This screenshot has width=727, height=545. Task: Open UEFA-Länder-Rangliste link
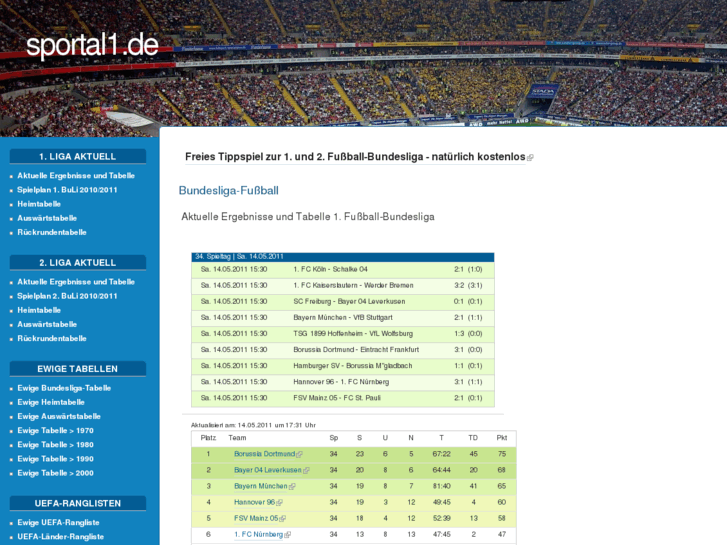[61, 537]
